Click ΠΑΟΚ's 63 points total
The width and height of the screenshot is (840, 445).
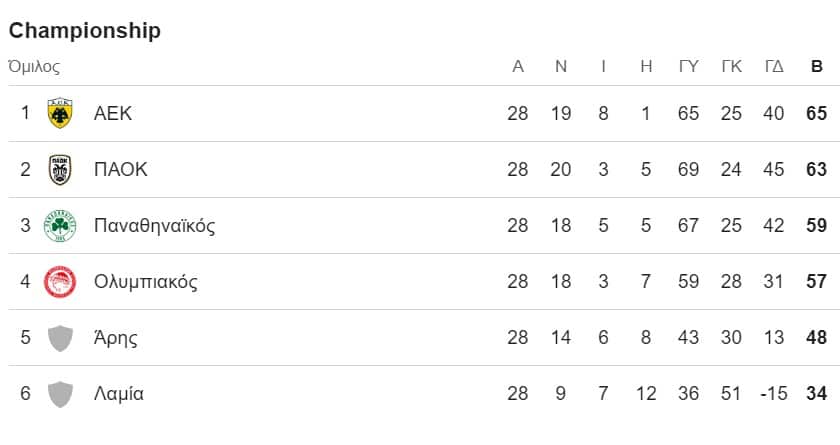pos(816,170)
